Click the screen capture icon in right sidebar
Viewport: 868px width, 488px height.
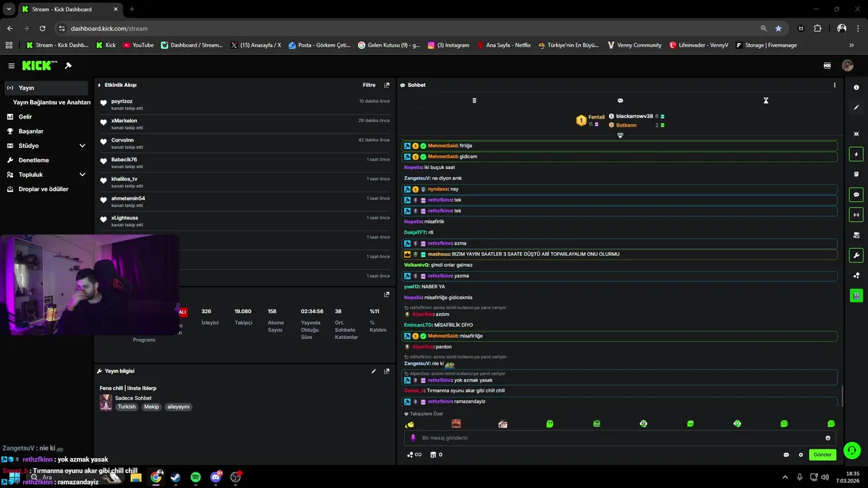click(856, 134)
